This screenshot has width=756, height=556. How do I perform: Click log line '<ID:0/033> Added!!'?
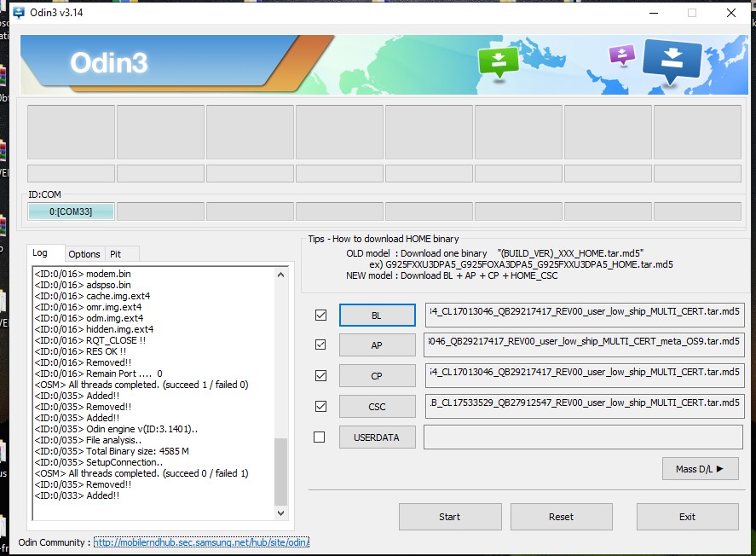pos(77,495)
